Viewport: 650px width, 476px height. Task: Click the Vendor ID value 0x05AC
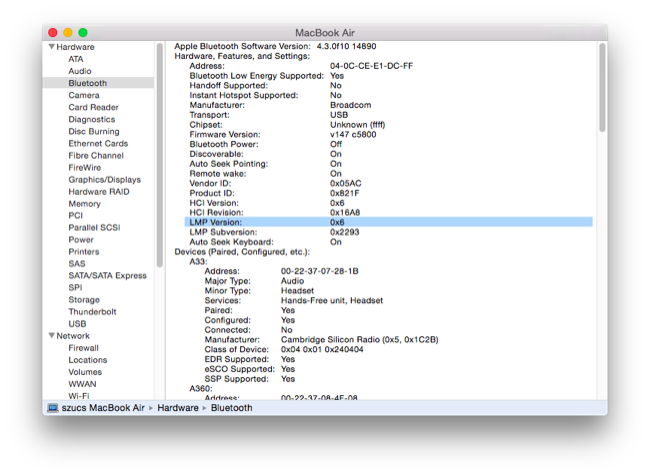[x=345, y=183]
